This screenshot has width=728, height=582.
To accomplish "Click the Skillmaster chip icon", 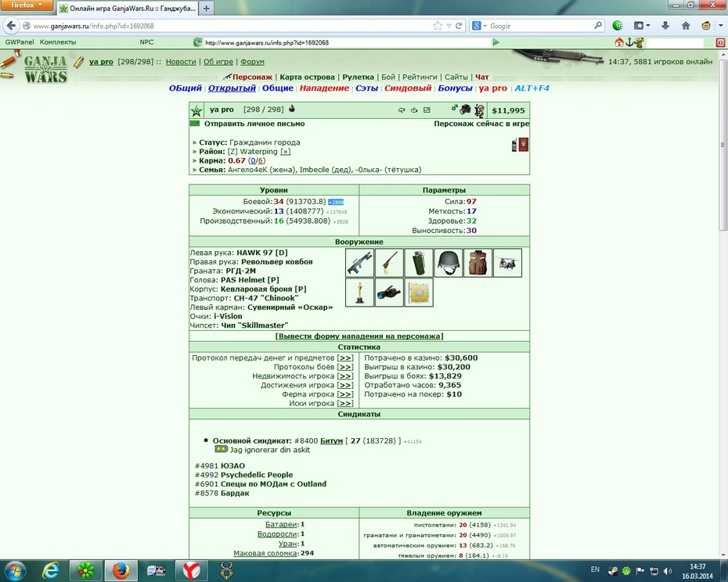I will (419, 293).
